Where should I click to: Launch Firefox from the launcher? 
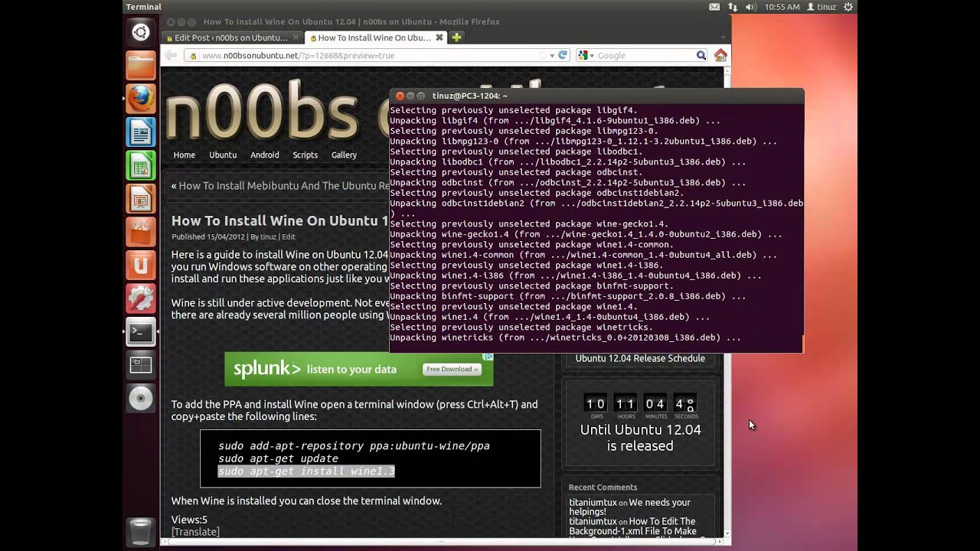click(141, 99)
